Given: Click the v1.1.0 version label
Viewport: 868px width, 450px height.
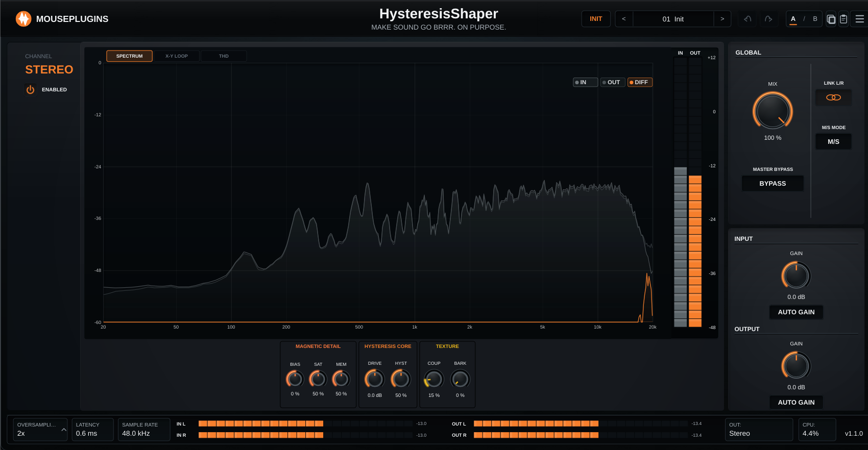Looking at the screenshot, I should (x=854, y=434).
